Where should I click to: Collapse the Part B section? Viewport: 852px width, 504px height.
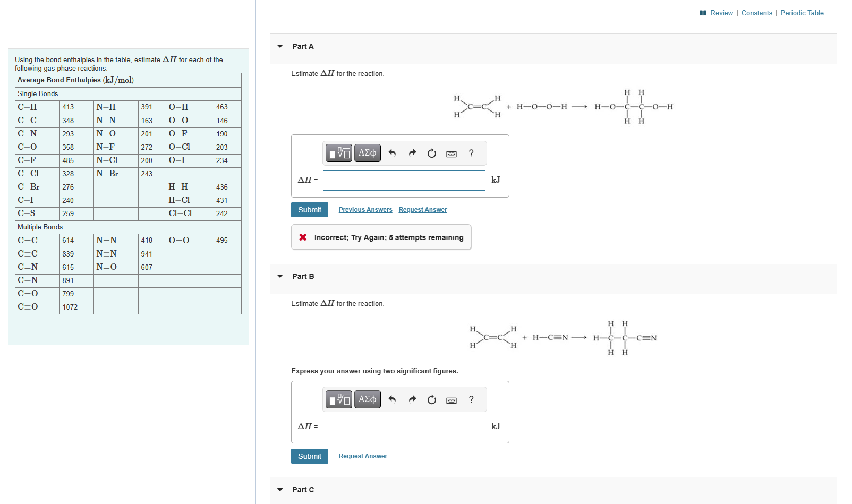coord(280,276)
